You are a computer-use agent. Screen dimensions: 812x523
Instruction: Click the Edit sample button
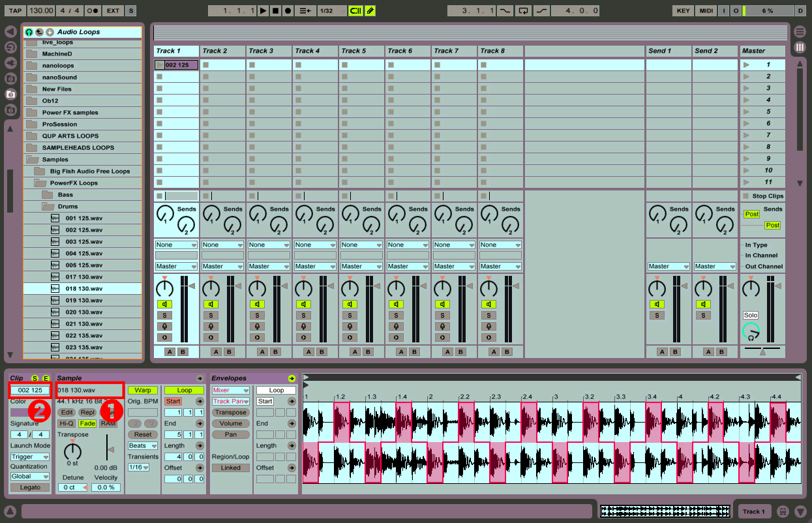click(67, 412)
